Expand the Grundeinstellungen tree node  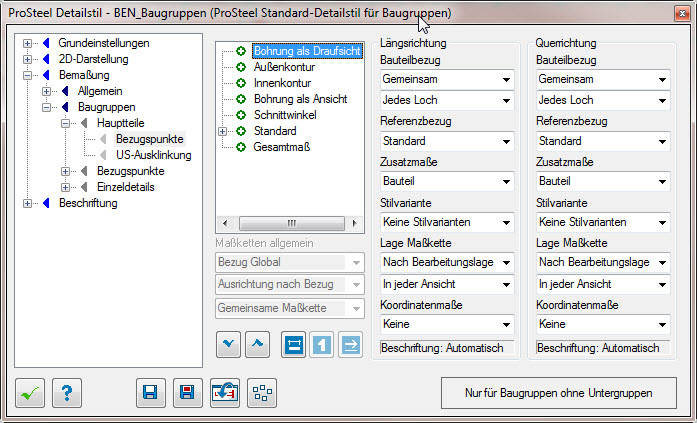28,44
